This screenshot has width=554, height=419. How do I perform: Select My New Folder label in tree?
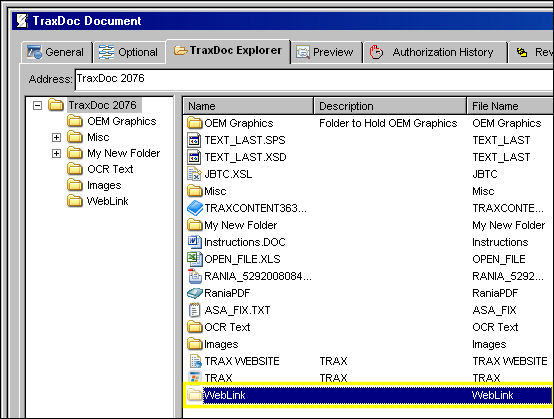124,153
